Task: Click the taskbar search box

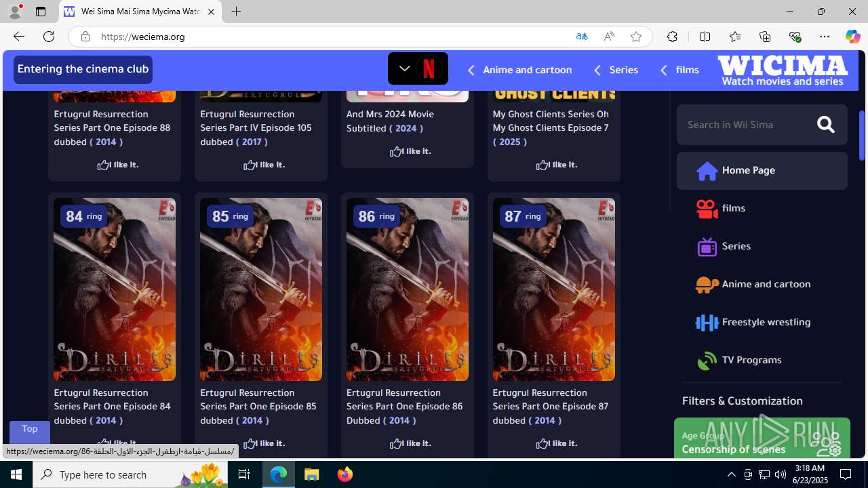Action: [x=131, y=474]
